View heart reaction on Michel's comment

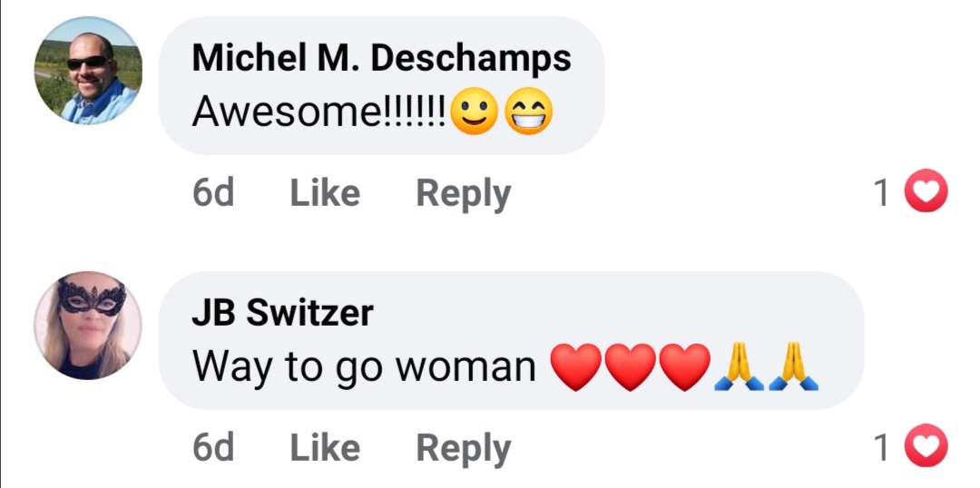click(926, 193)
